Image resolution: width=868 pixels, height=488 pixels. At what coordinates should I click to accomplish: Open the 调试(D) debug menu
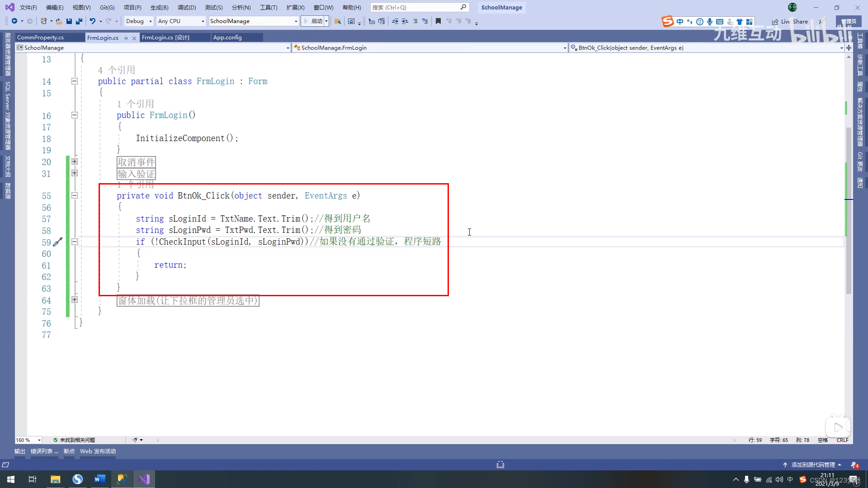coord(187,8)
